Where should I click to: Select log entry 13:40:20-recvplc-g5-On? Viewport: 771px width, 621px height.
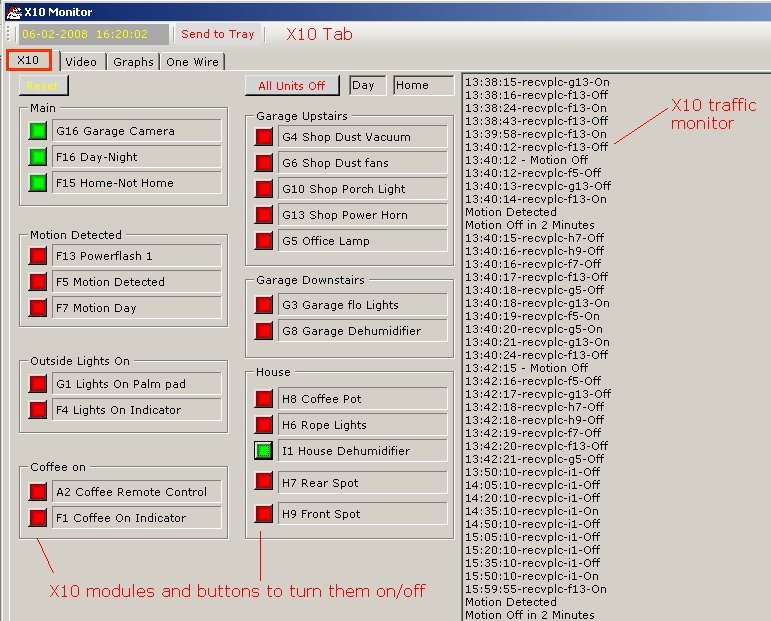(x=534, y=329)
